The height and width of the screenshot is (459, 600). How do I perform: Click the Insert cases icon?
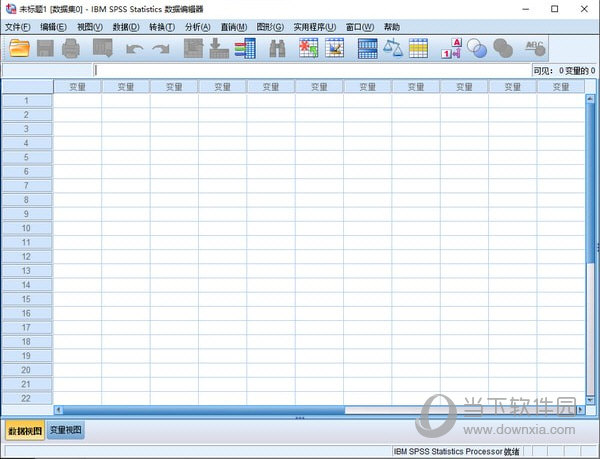click(x=308, y=48)
